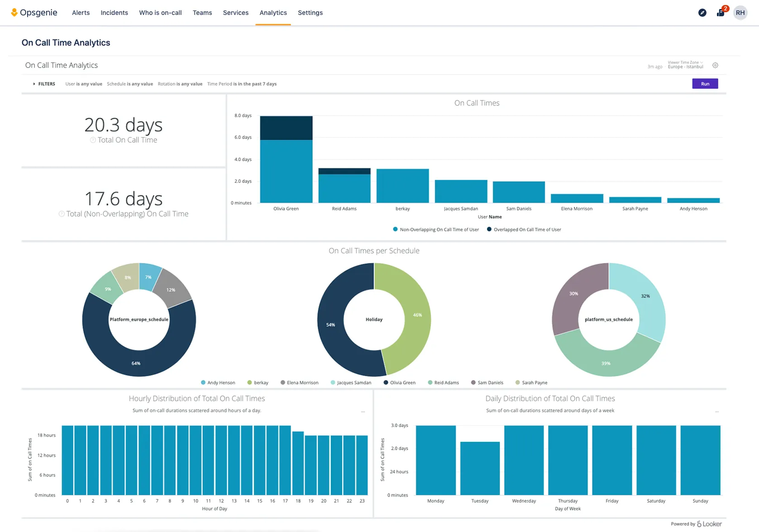Click info icon beside Total (Non-Overlapping) On Call Time

(62, 214)
